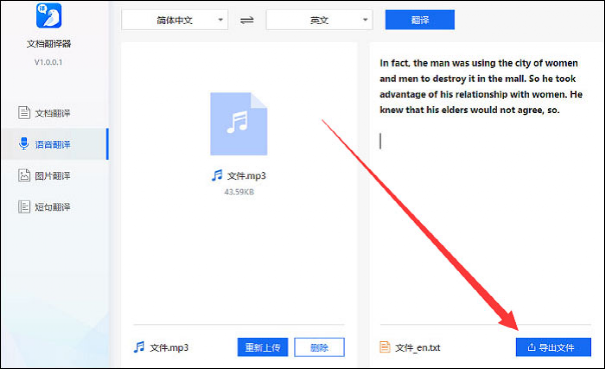605x369 pixels.
Task: Open the 英文 target language dropdown
Action: click(319, 20)
